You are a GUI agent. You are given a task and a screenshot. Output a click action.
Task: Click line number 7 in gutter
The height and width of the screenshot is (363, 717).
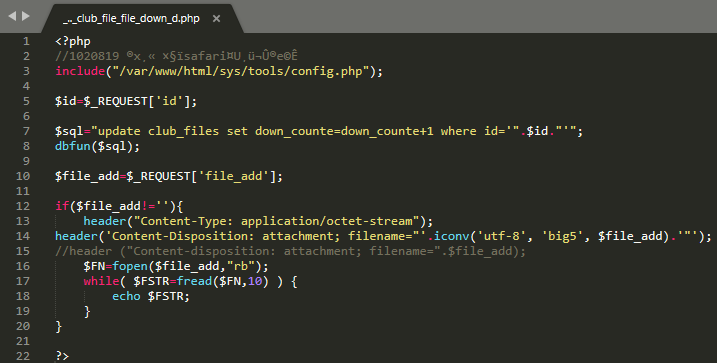26,131
